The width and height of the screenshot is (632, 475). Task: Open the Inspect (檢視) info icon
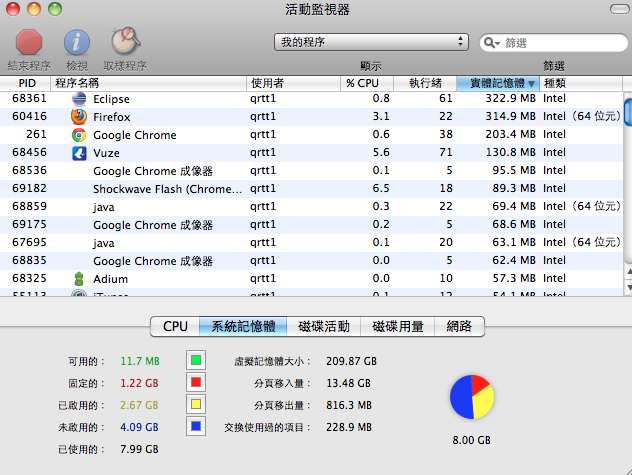point(77,42)
